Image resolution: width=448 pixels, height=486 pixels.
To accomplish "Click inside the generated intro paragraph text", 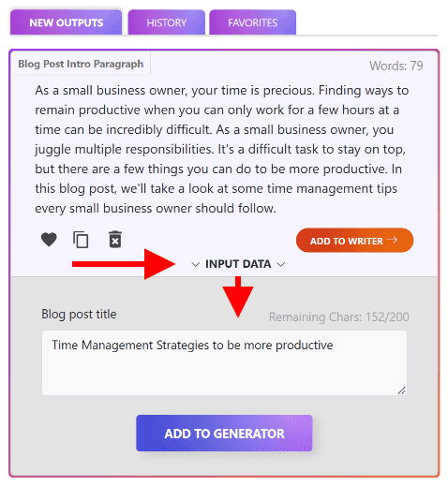I will pyautogui.click(x=221, y=149).
